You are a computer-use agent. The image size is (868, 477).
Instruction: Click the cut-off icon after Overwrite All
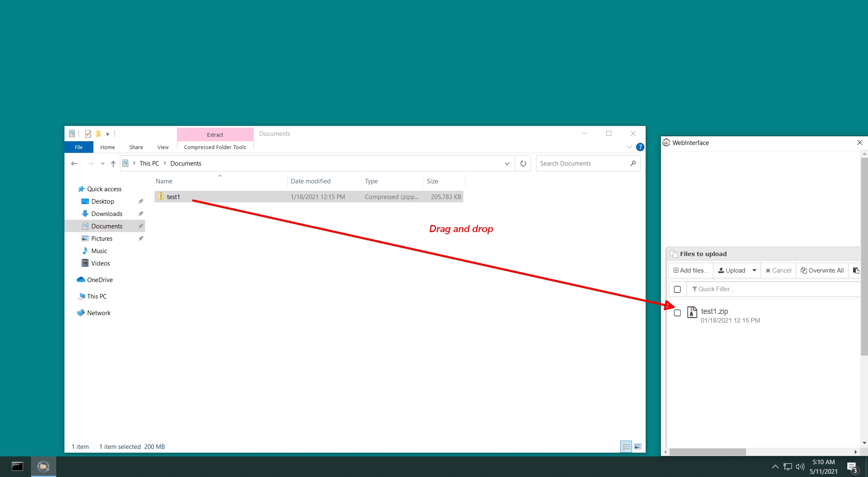[856, 271]
